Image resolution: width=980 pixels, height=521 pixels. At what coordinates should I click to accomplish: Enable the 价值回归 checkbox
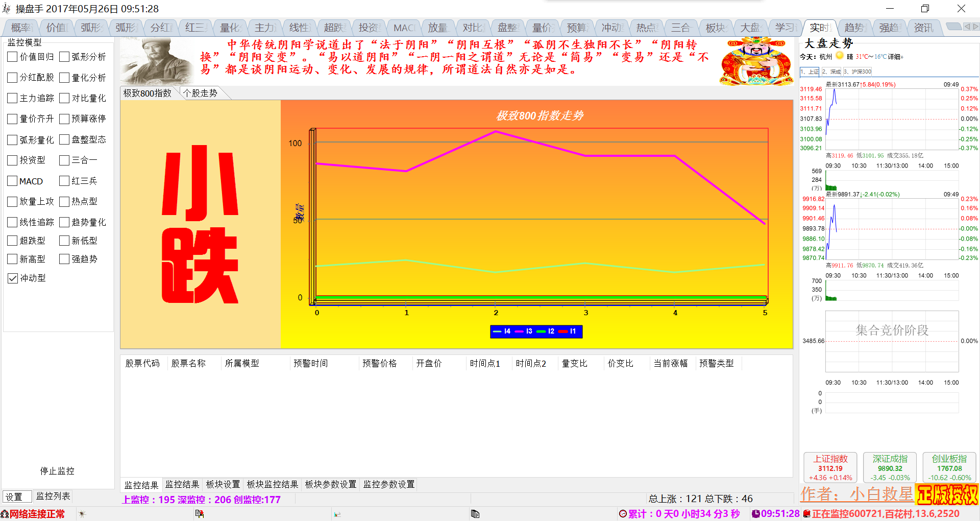(x=13, y=57)
